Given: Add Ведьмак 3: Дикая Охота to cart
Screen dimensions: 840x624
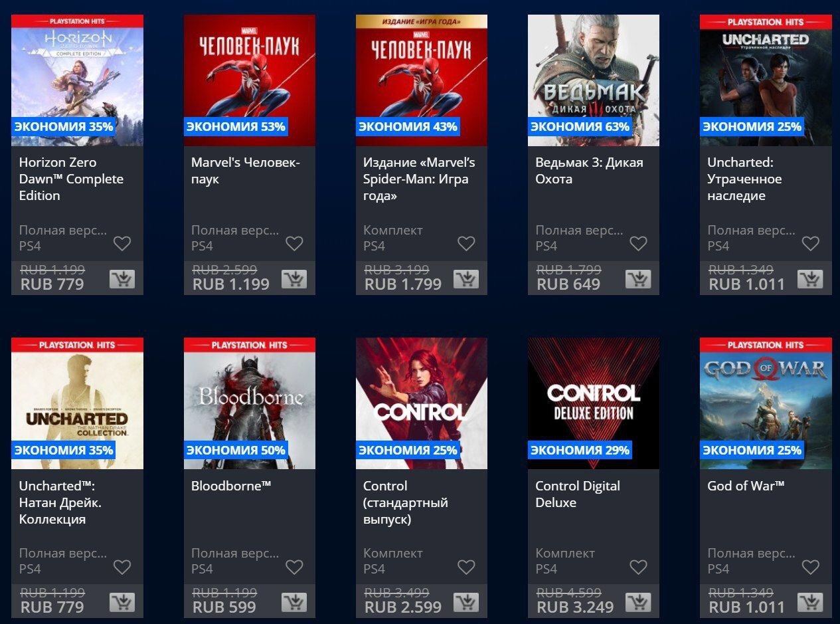Looking at the screenshot, I should (x=638, y=279).
